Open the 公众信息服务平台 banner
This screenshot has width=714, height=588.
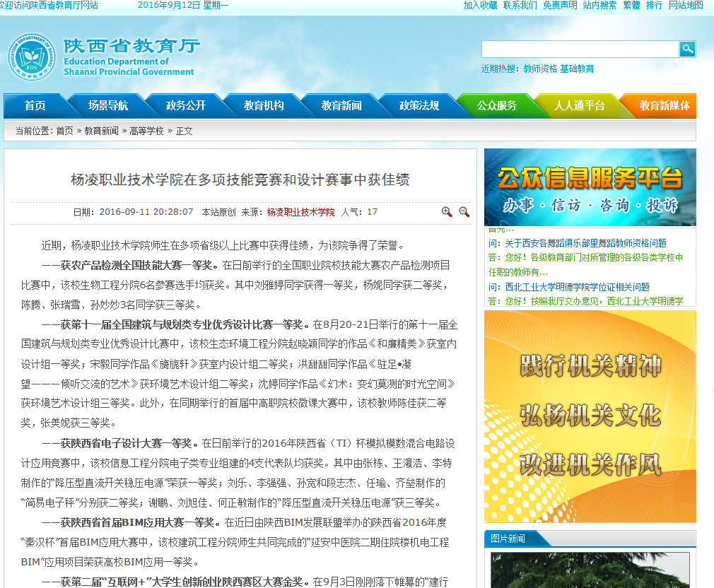[x=590, y=187]
